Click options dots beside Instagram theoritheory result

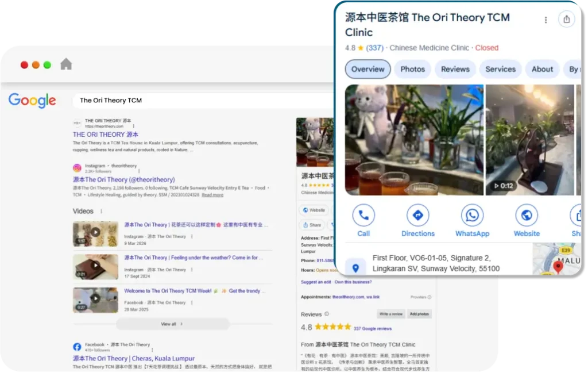(x=139, y=171)
